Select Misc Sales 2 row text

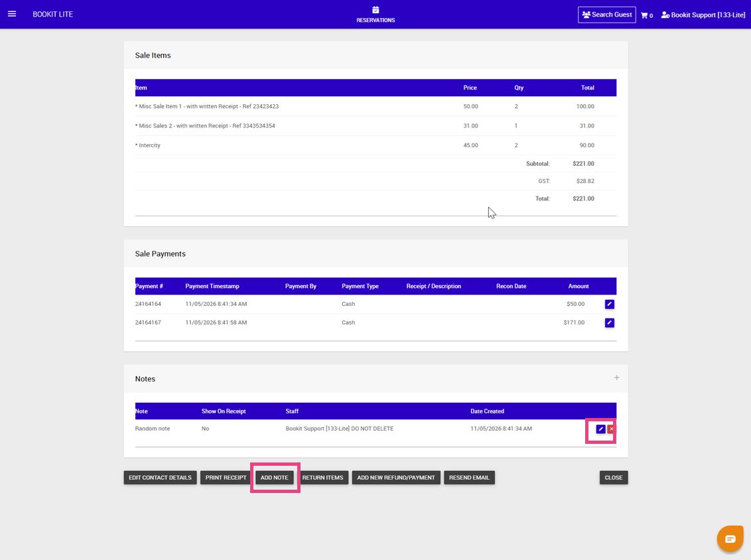click(x=205, y=126)
